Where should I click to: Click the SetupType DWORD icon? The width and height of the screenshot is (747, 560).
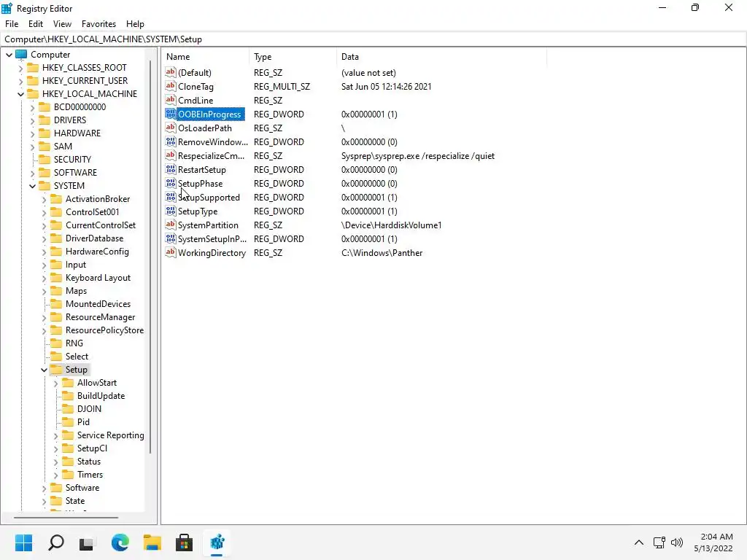pos(171,211)
